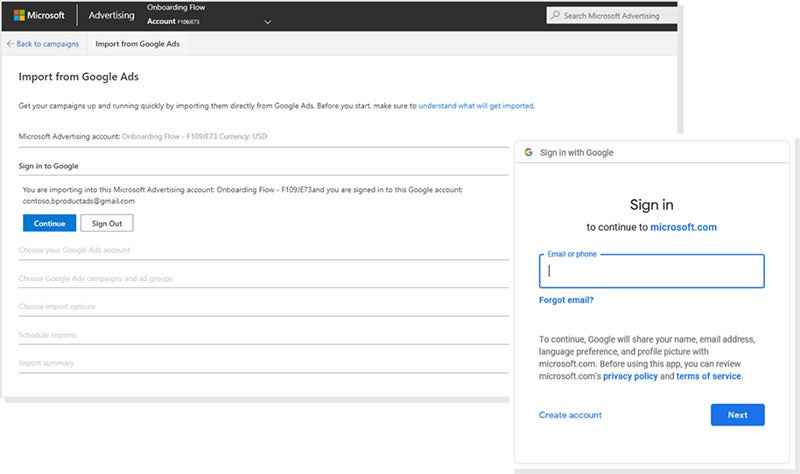Open microsoft.com link in Google sign-in

point(683,227)
